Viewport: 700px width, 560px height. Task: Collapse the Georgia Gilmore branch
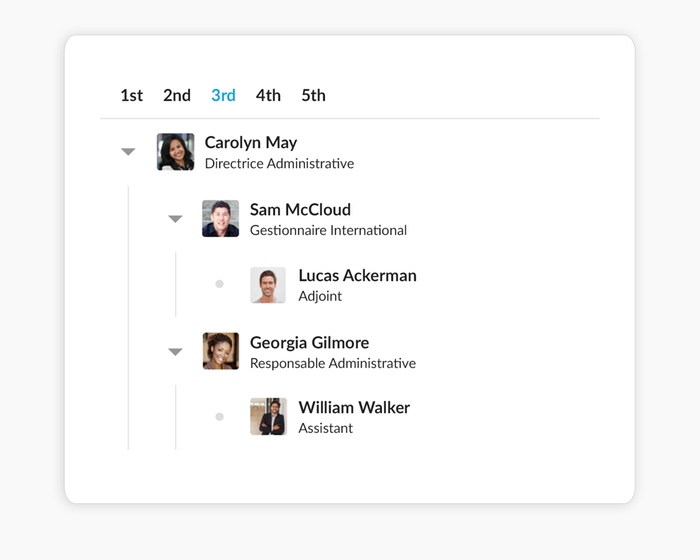click(x=175, y=352)
